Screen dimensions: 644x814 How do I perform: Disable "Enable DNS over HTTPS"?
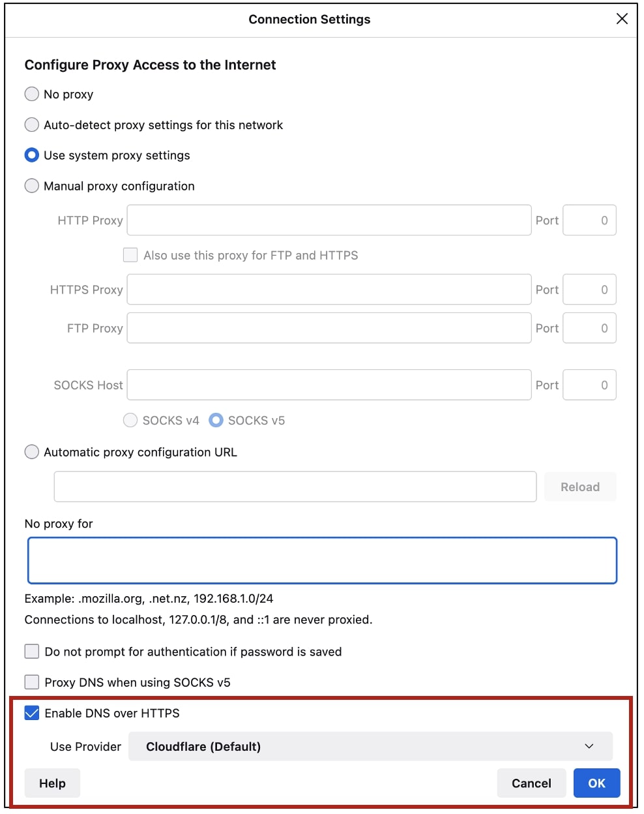click(31, 713)
